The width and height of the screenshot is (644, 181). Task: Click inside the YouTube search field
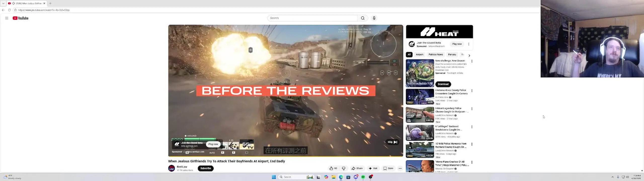click(312, 18)
